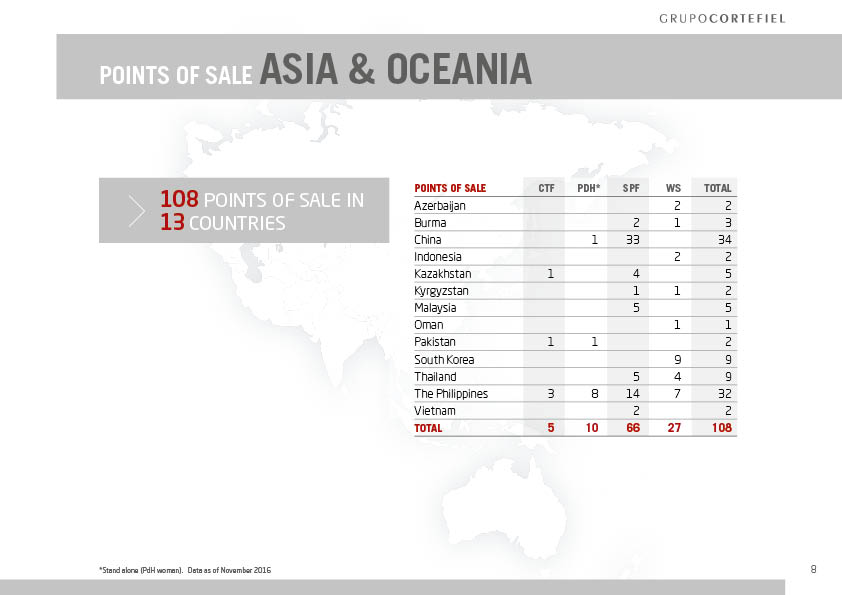Click the red 13 in COUNTRIES line

(172, 222)
